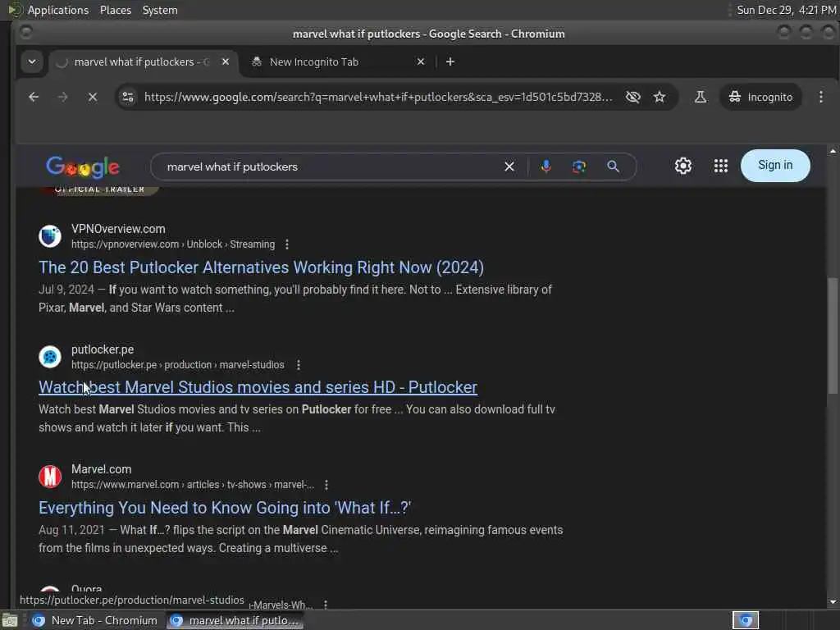The image size is (840, 630).
Task: Click the putlocker.pe site favicon
Action: tap(50, 357)
